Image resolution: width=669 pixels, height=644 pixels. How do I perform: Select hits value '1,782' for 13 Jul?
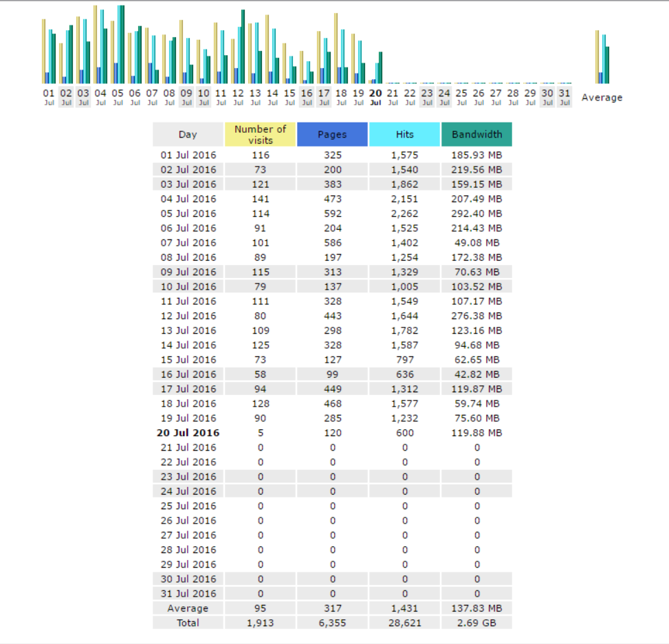click(404, 330)
